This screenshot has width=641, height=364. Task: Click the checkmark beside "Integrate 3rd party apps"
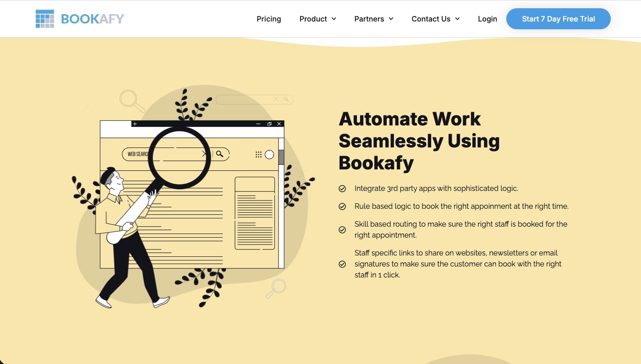(x=342, y=189)
